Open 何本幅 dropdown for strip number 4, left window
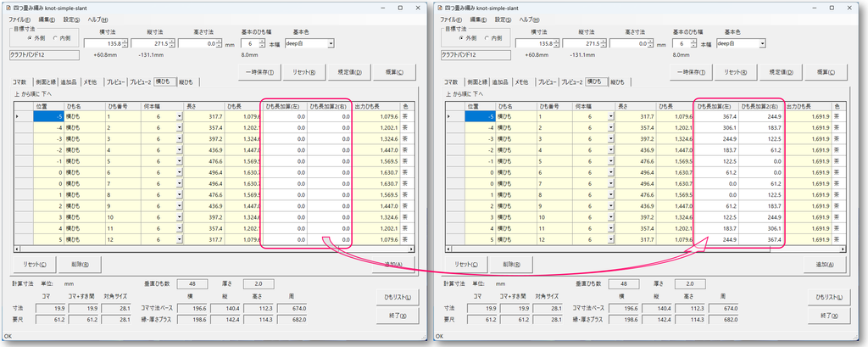The width and height of the screenshot is (868, 347). [180, 150]
